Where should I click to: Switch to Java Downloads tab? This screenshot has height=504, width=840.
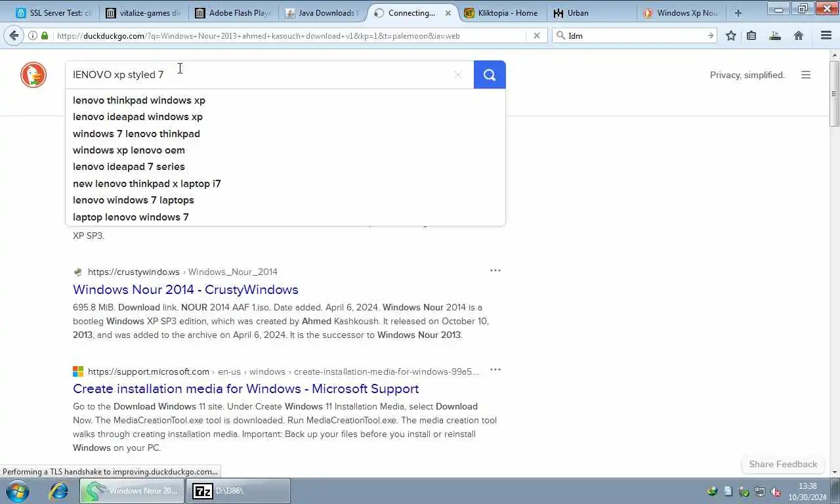322,12
